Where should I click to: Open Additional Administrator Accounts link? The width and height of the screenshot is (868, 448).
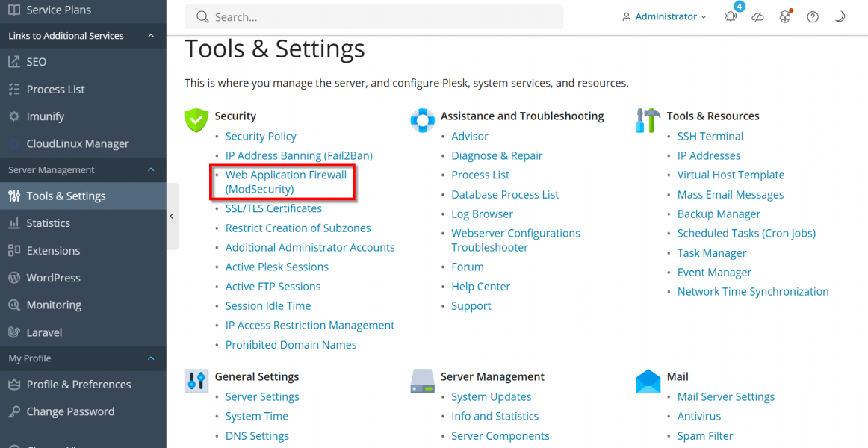tap(310, 247)
